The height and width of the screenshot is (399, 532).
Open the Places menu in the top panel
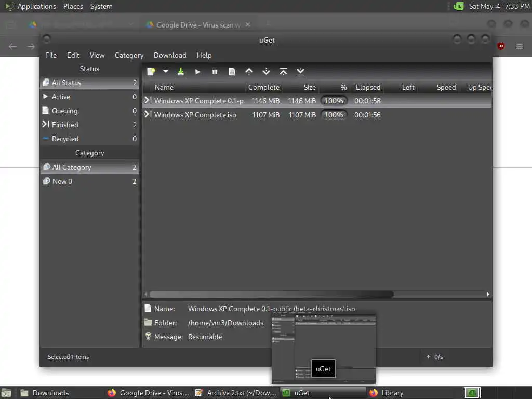tap(73, 6)
